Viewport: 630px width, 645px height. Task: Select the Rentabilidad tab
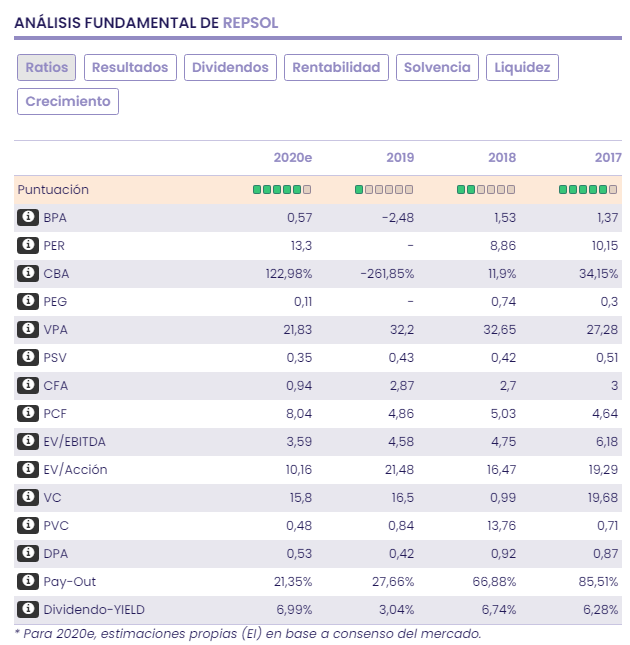click(x=337, y=67)
